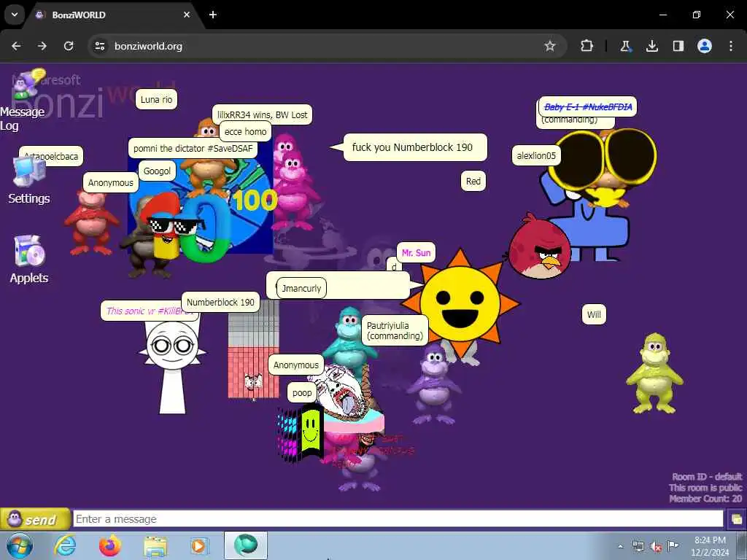This screenshot has height=560, width=747.
Task: Open Windows Media Player from taskbar
Action: [198, 545]
